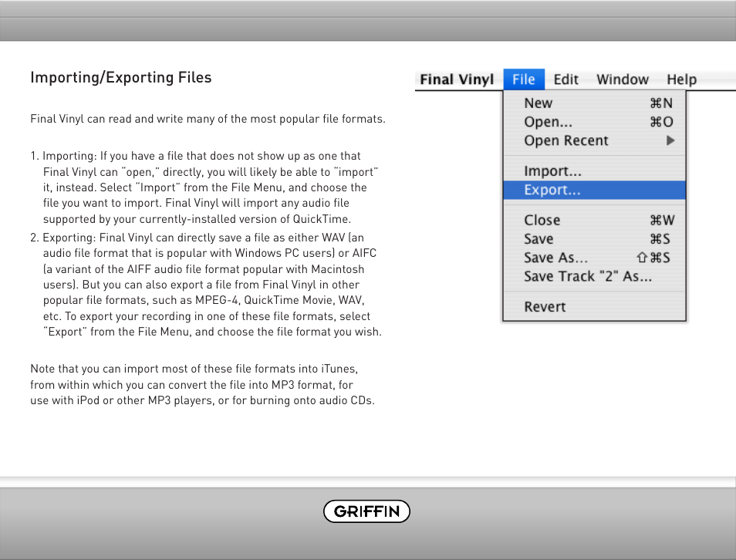The image size is (736, 560).
Task: Click the step "2. Exporting:" paragraph
Action: pyautogui.click(x=206, y=285)
